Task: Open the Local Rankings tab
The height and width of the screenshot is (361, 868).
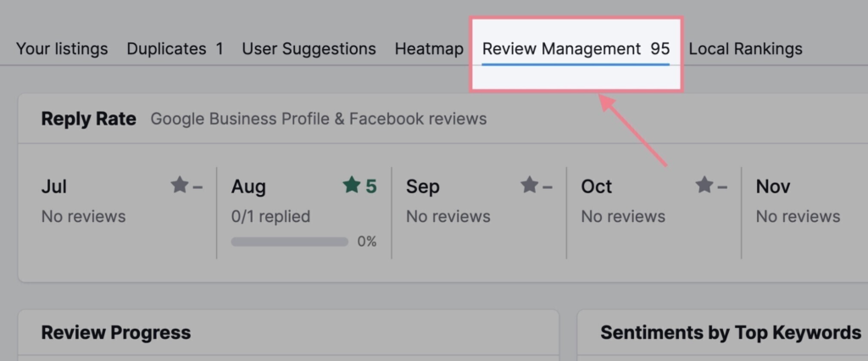Action: click(745, 48)
